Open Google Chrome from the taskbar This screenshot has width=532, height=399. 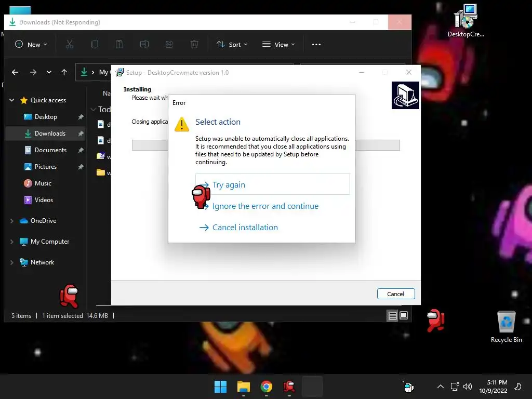pyautogui.click(x=267, y=387)
